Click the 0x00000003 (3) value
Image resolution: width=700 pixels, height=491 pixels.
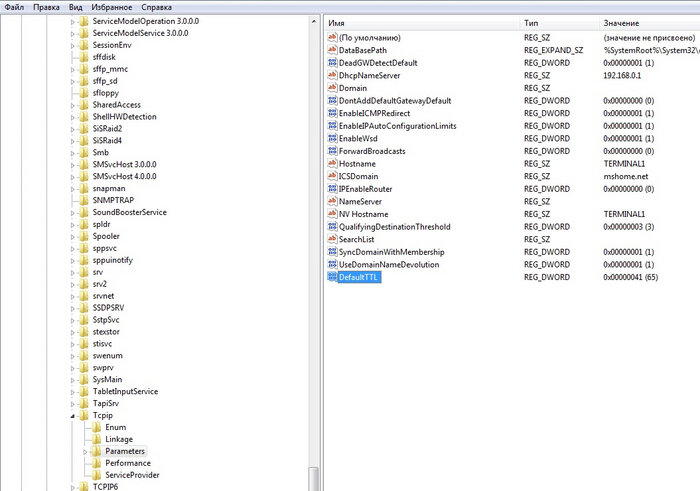tap(629, 227)
